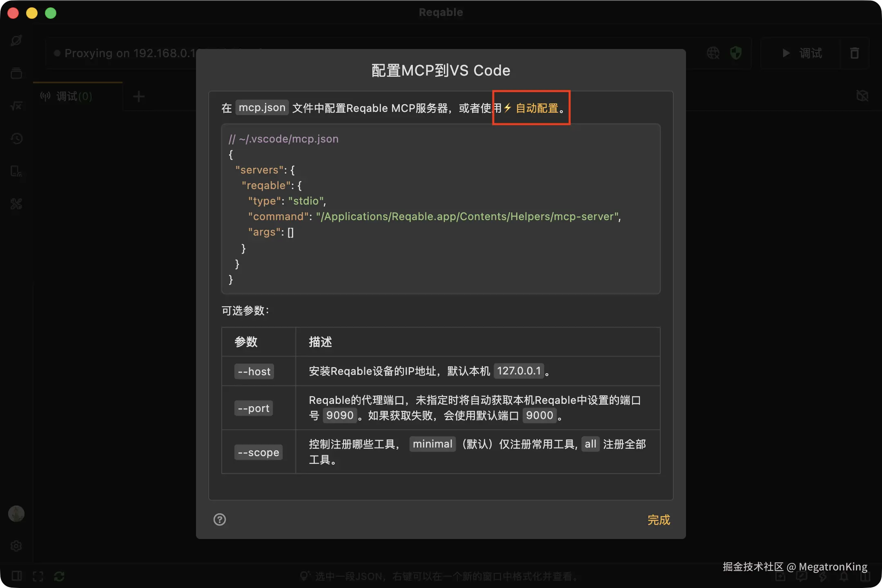Image resolution: width=882 pixels, height=588 pixels.
Task: Click the mcp-server command path string
Action: [x=467, y=216]
